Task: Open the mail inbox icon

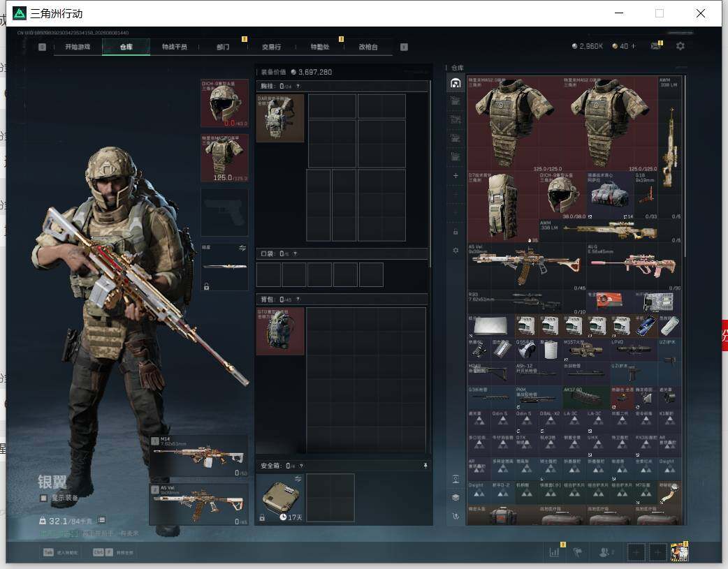Action: (x=655, y=46)
